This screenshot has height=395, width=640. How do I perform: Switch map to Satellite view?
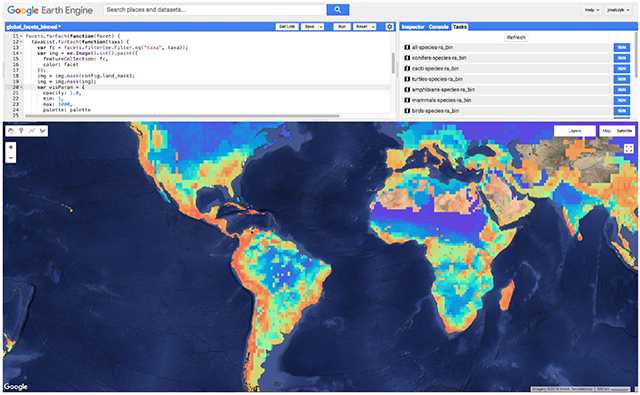(624, 131)
